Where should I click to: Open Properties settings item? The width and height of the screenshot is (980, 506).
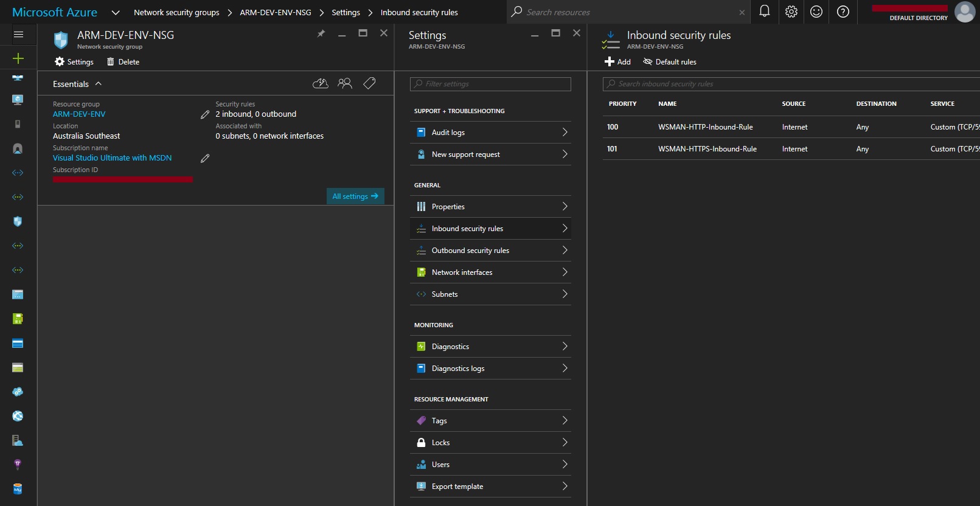point(490,207)
